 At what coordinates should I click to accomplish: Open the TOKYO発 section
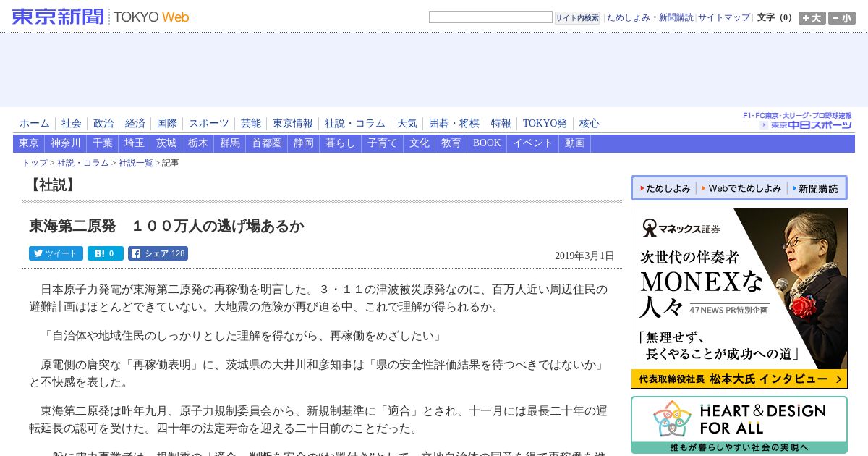pyautogui.click(x=545, y=124)
